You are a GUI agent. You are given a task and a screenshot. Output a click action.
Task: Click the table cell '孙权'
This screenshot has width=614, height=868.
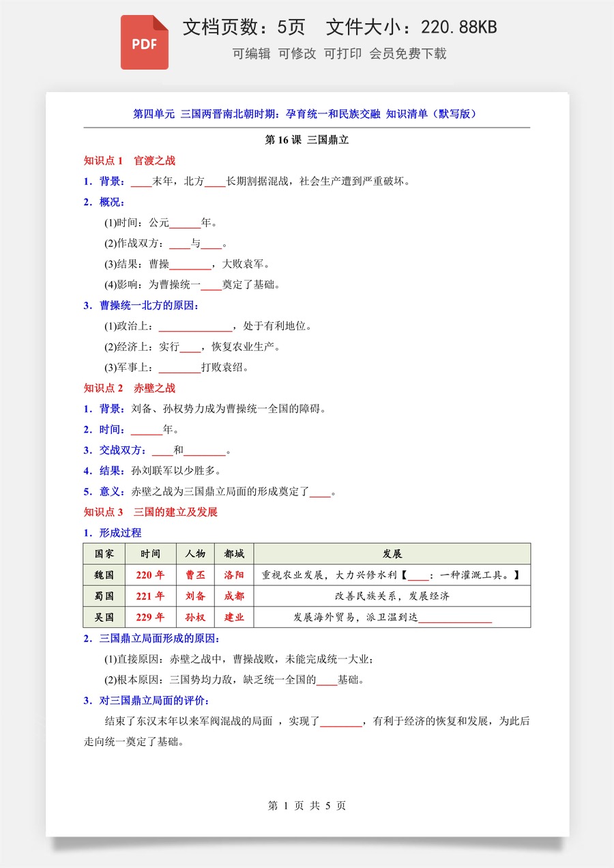point(196,618)
